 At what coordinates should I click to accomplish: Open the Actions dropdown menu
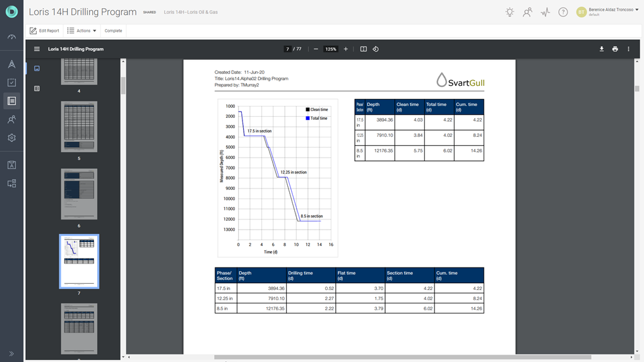pos(81,31)
